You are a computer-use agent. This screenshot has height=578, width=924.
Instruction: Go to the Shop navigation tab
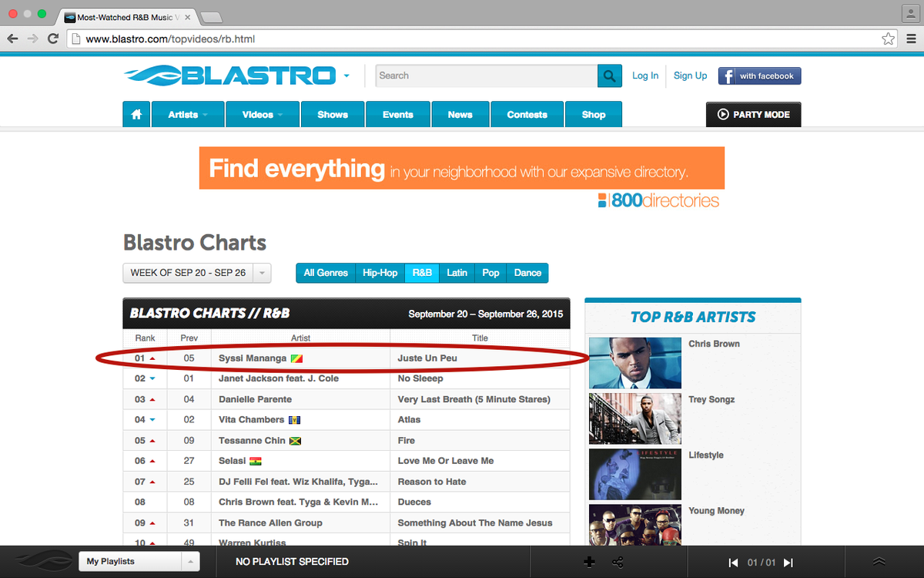pyautogui.click(x=594, y=114)
